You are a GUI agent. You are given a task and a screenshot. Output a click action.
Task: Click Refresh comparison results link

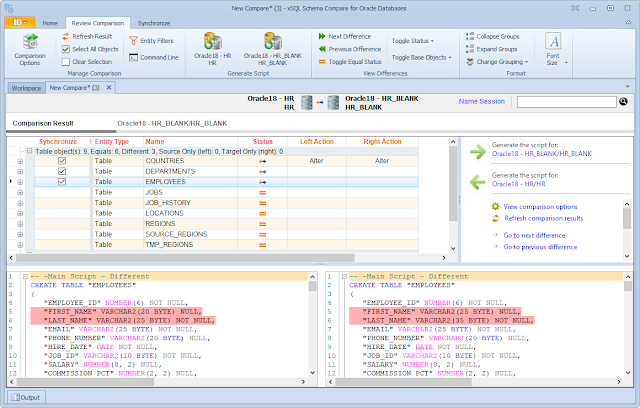pos(543,217)
